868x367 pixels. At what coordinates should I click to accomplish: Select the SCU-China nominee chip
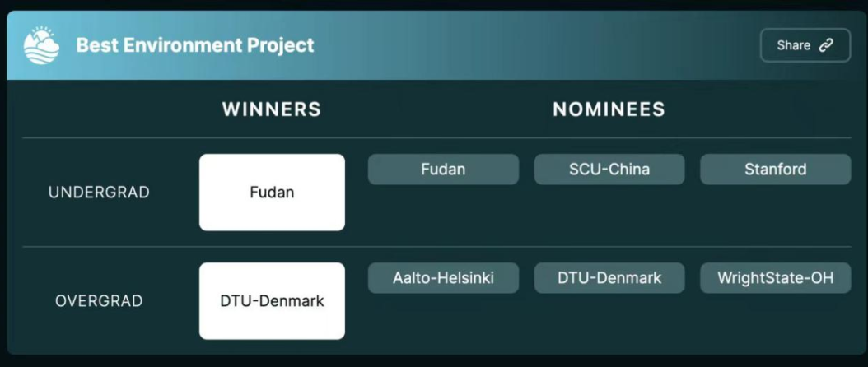609,170
